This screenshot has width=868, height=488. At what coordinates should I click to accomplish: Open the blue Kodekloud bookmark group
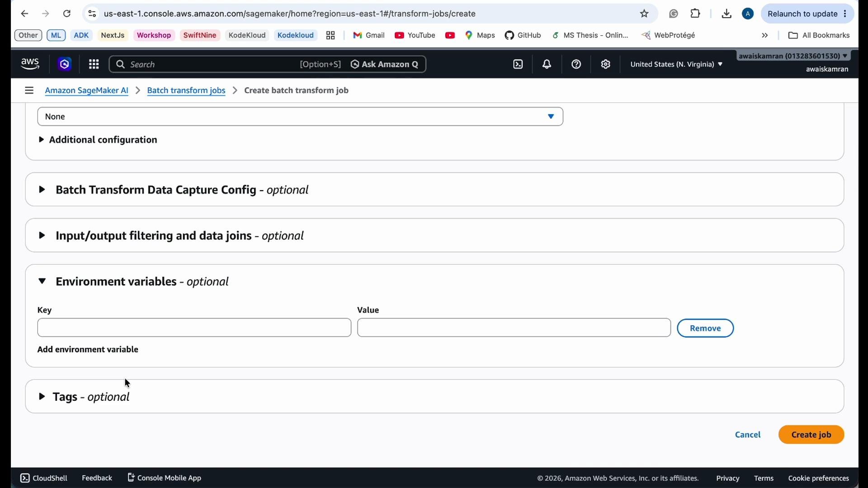coord(296,36)
